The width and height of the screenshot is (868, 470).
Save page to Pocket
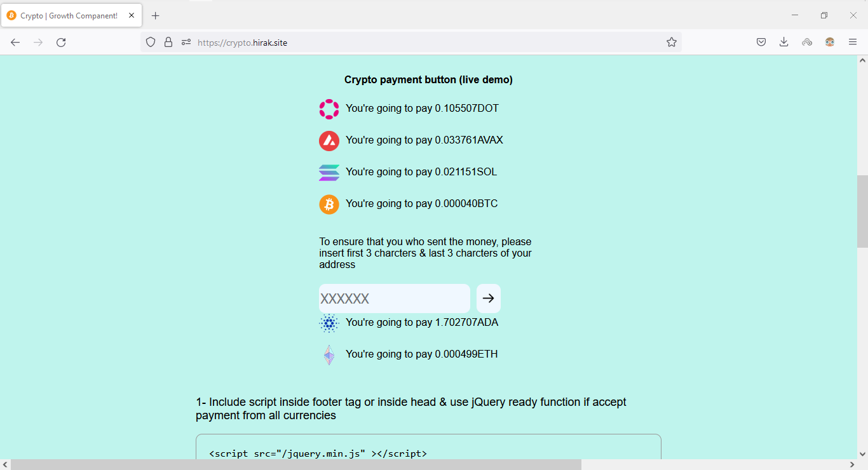click(761, 43)
